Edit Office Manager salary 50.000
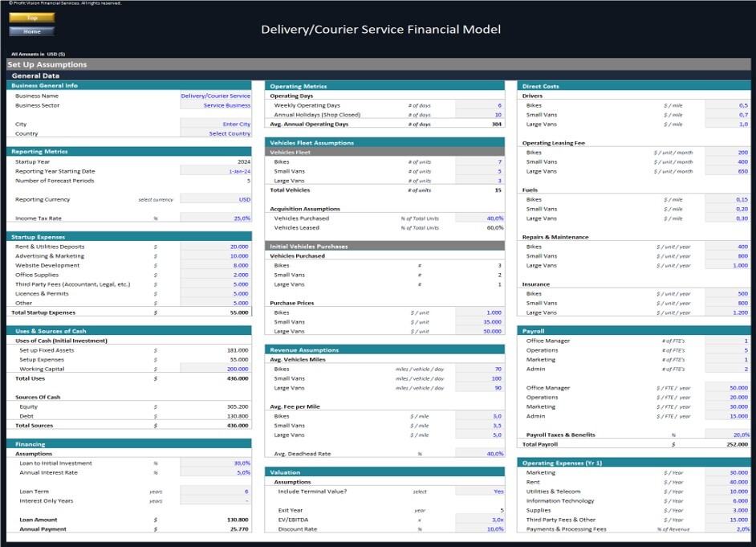756x547 pixels. tap(727, 388)
